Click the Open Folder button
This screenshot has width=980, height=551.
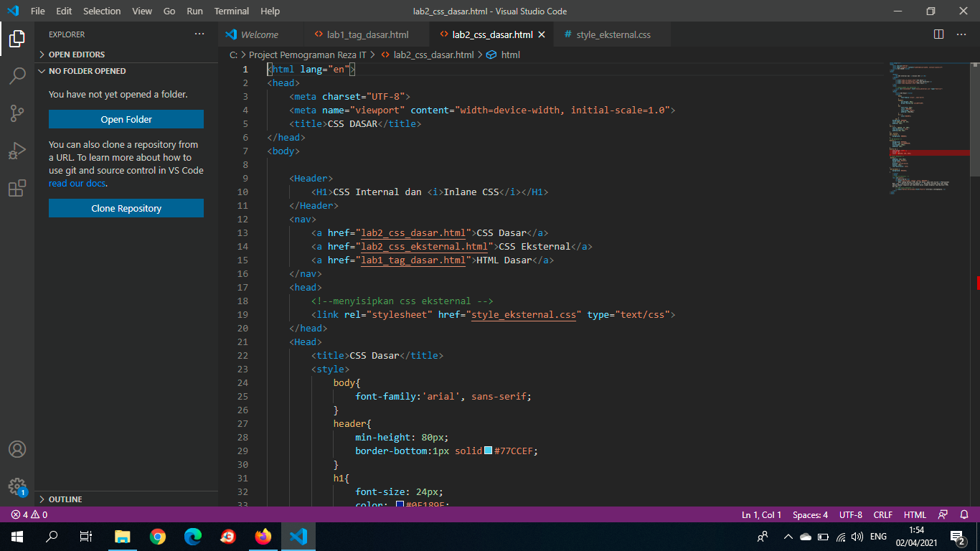point(126,119)
